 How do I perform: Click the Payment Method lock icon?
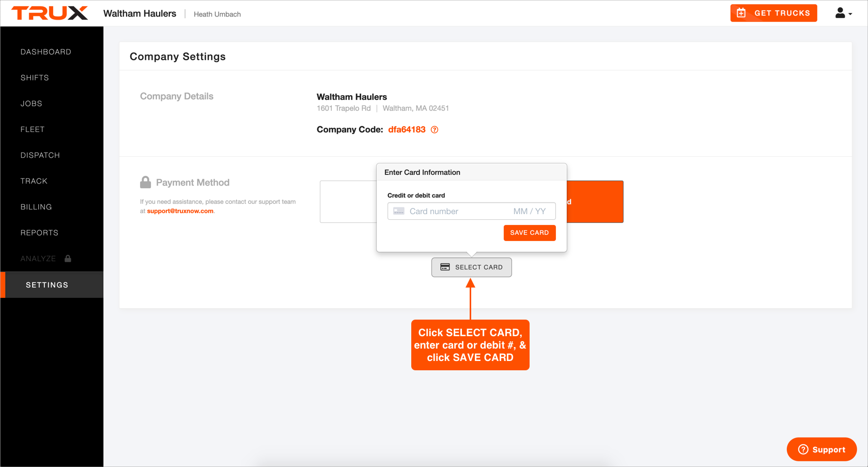pos(145,182)
